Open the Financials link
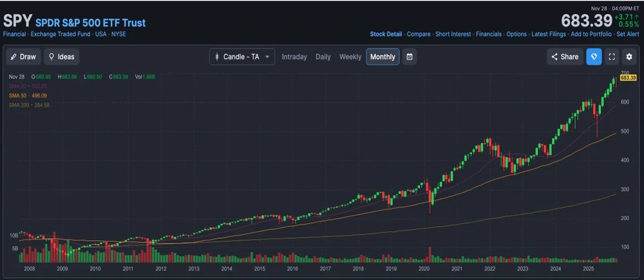644x280 pixels. click(488, 34)
